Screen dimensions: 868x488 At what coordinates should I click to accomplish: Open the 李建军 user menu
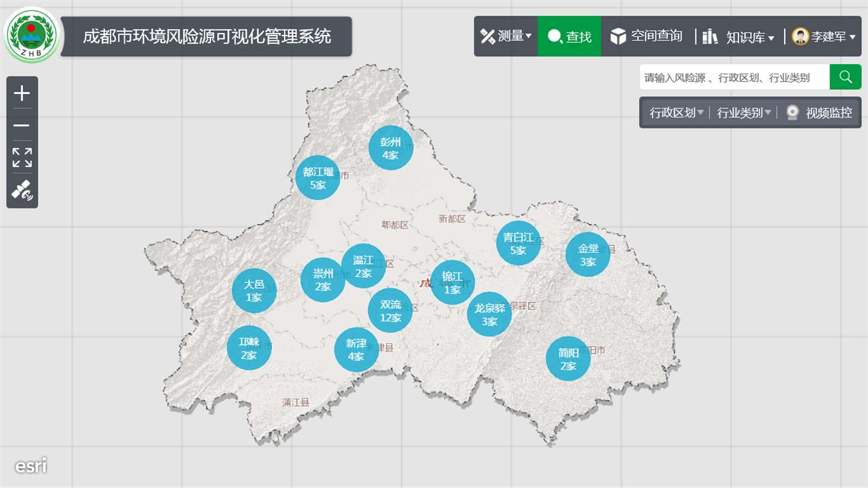pyautogui.click(x=823, y=36)
